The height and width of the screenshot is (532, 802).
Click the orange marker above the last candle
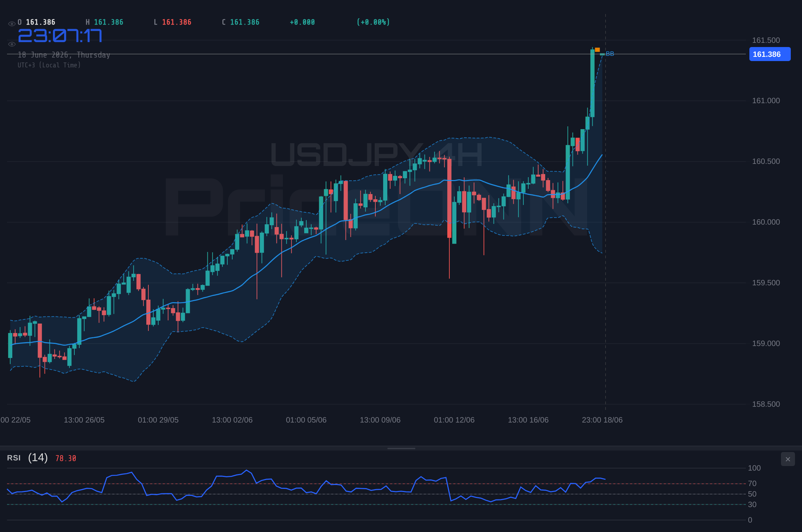tap(597, 50)
